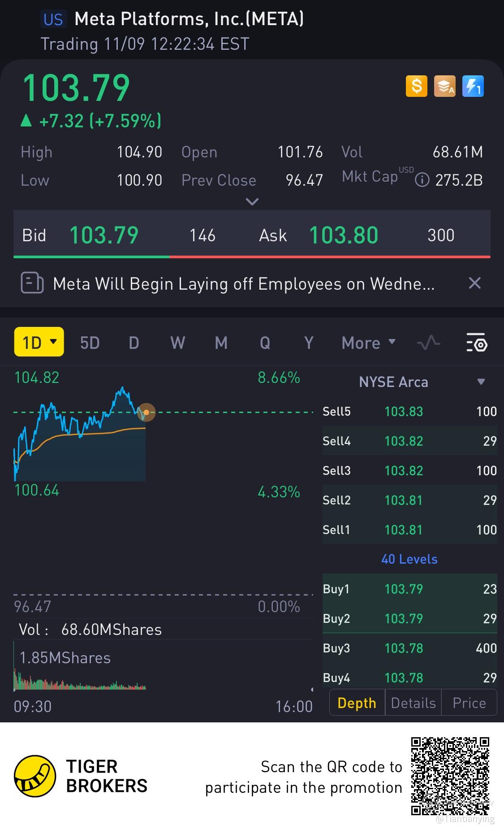The image size is (504, 830).
Task: Tap the promotion QR code
Action: tap(450, 776)
